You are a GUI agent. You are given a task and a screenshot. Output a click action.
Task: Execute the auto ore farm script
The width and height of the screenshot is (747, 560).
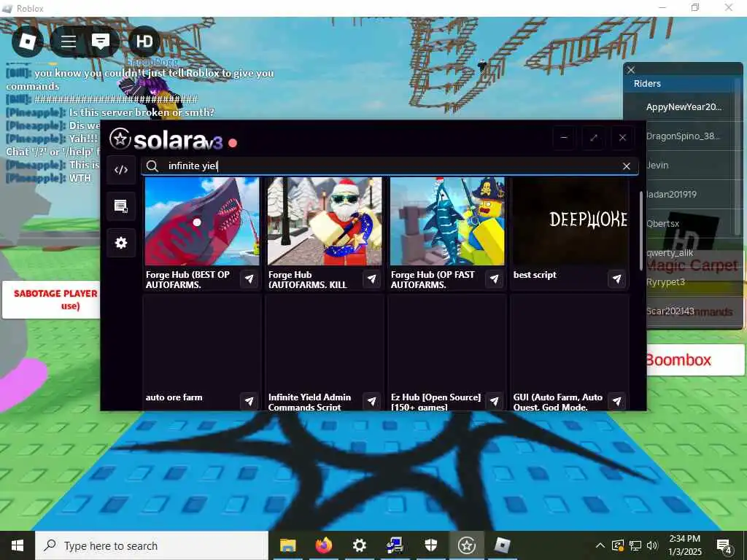point(249,402)
